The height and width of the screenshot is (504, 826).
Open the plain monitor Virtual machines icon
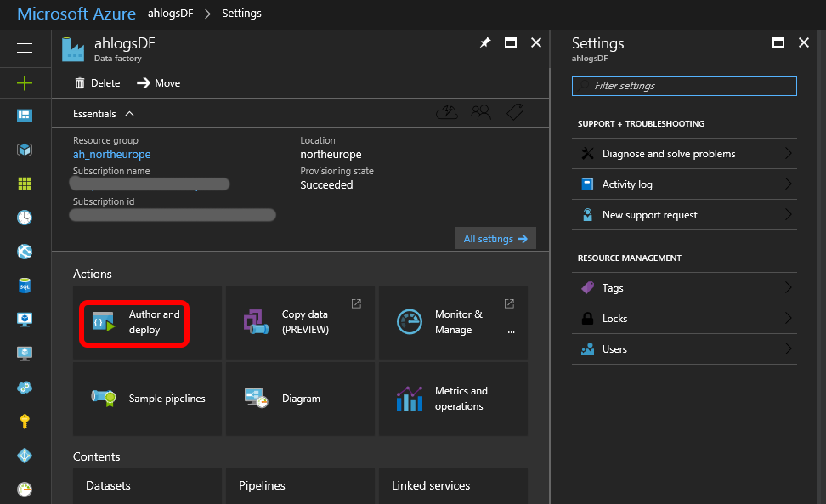pos(25,354)
